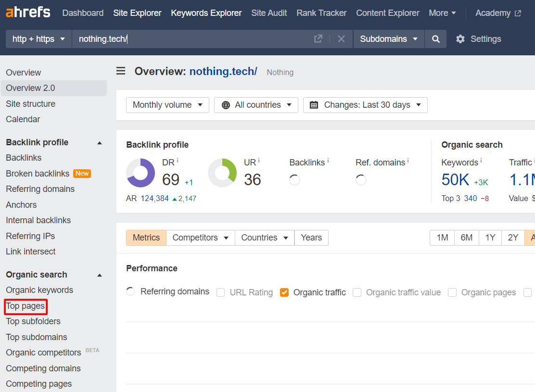
Task: Click the Ref. domains info icon
Action: coord(408,160)
